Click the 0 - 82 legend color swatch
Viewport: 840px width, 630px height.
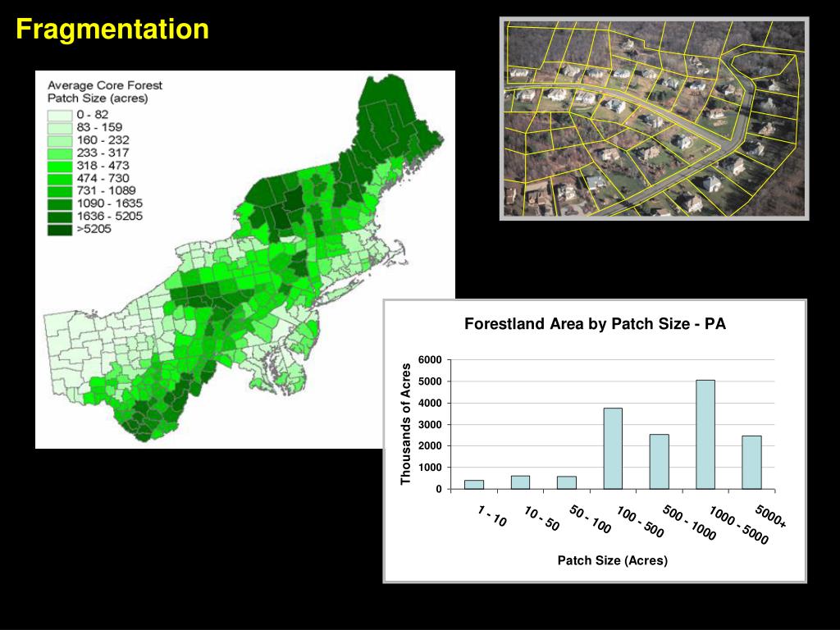[59, 115]
